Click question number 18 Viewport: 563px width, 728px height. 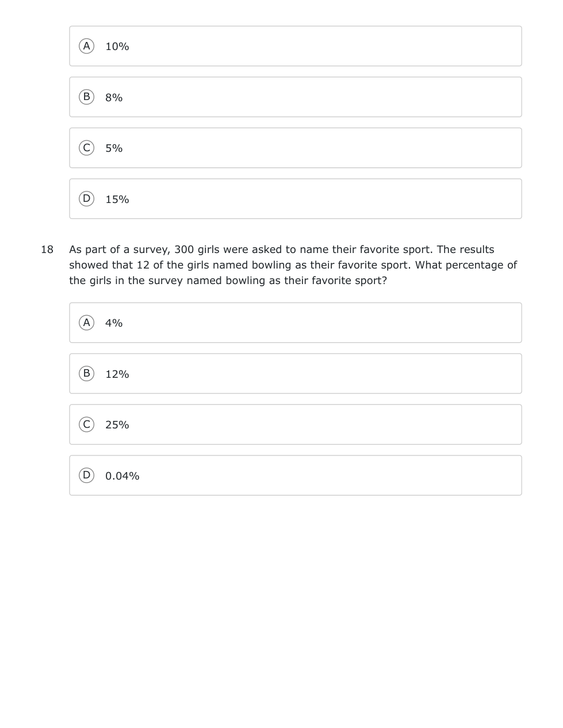pos(47,250)
